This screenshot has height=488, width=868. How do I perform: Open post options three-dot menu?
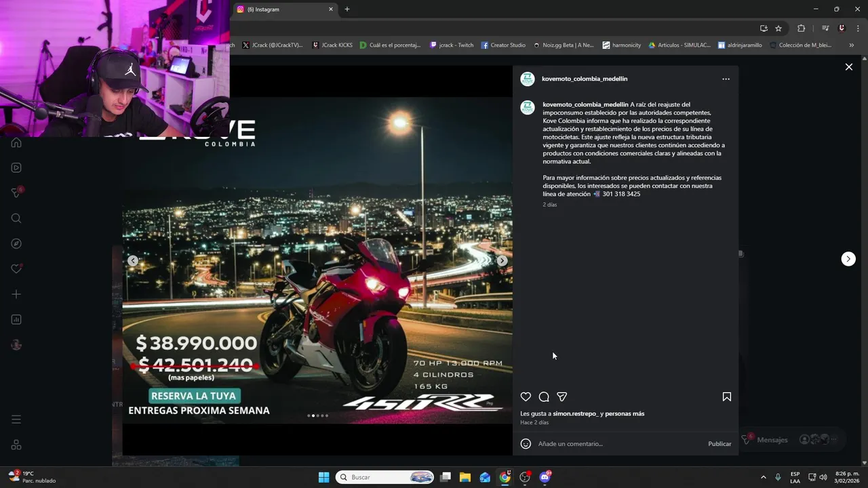coord(726,79)
